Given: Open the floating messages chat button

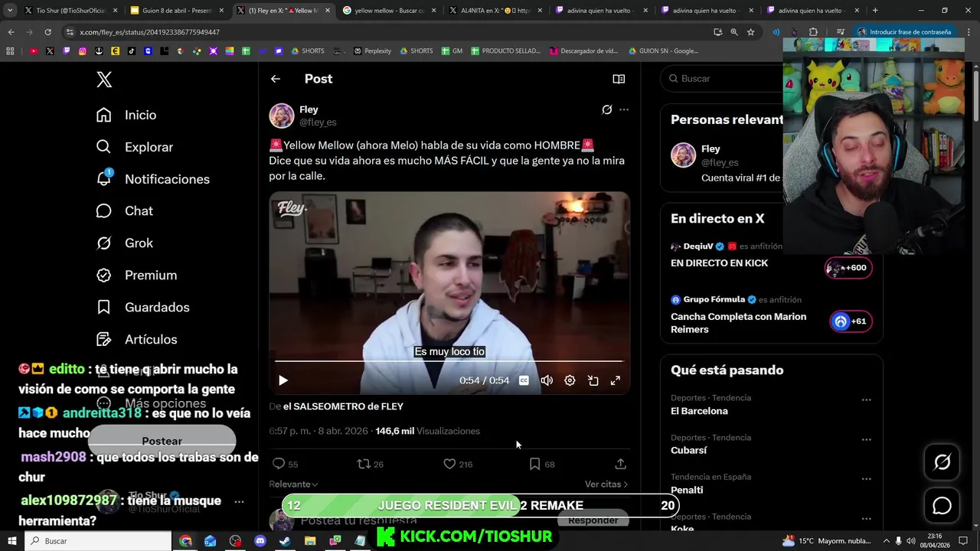Looking at the screenshot, I should pyautogui.click(x=942, y=506).
